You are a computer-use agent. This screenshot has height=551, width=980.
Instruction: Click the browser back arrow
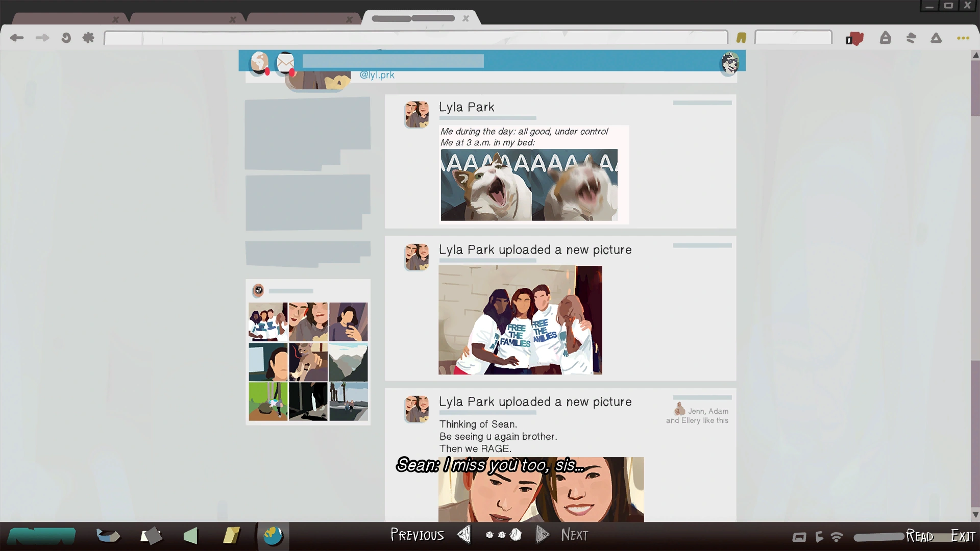(x=17, y=38)
